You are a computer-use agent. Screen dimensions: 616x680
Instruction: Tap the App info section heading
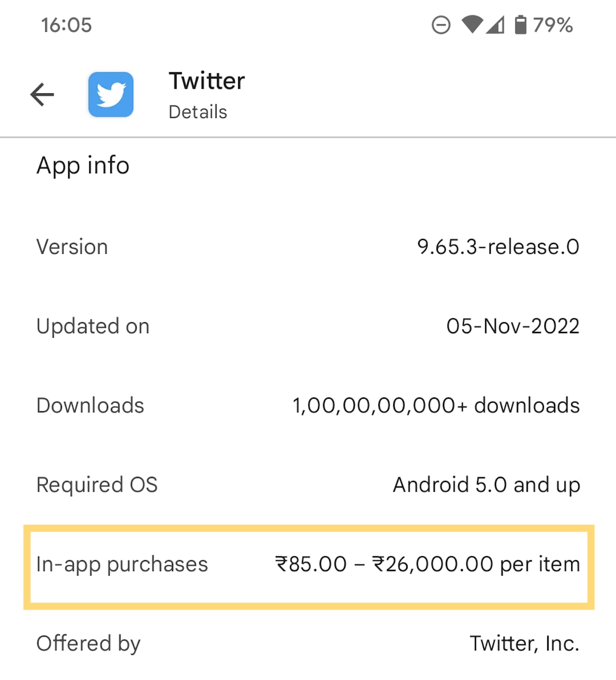(x=83, y=166)
